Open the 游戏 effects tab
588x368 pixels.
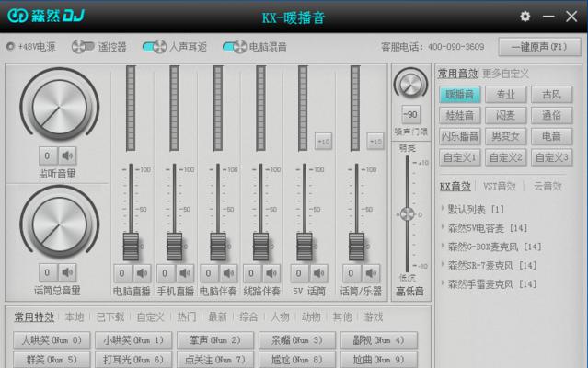click(x=373, y=317)
